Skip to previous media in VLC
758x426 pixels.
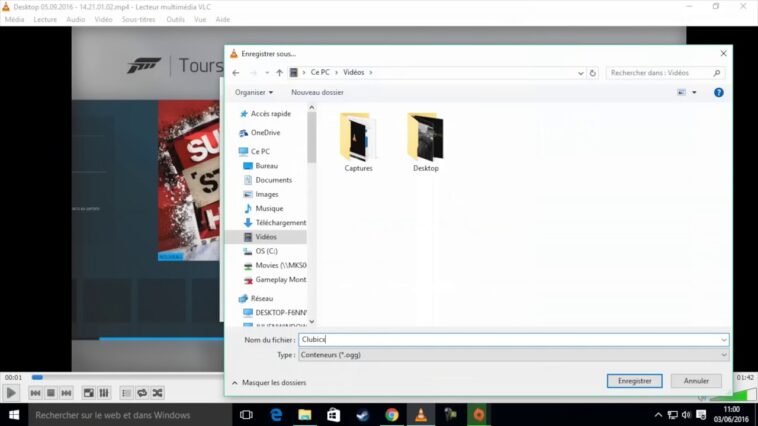click(35, 393)
